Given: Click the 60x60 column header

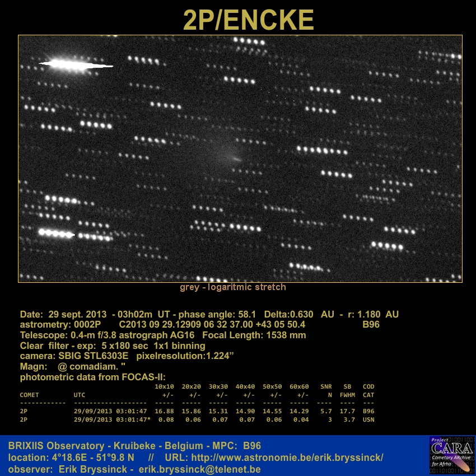Looking at the screenshot, I should click(300, 387).
